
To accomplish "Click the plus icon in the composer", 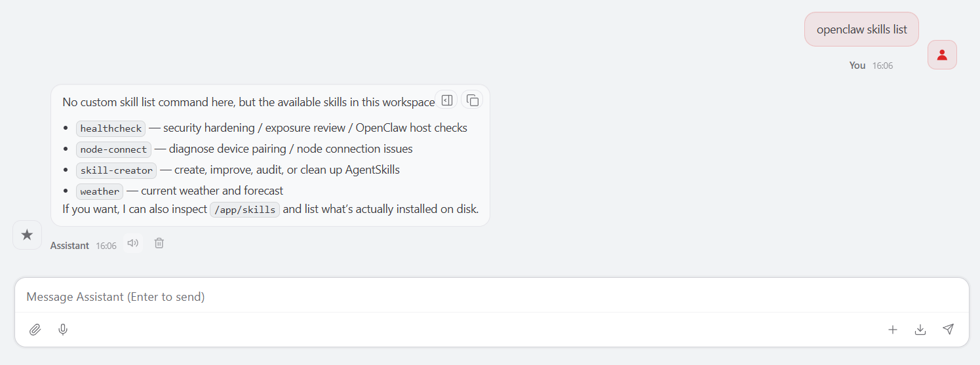I will click(892, 330).
